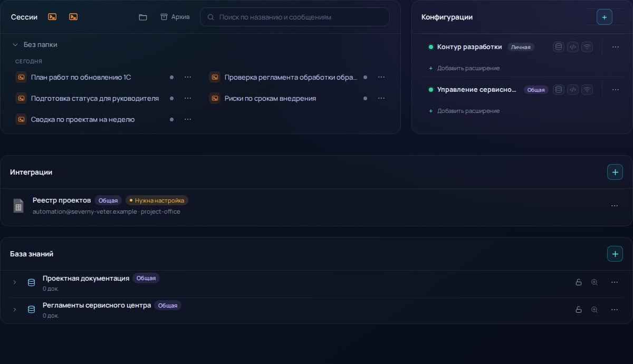Open the folder icon in the Сессии header
The image size is (633, 364).
tap(143, 17)
